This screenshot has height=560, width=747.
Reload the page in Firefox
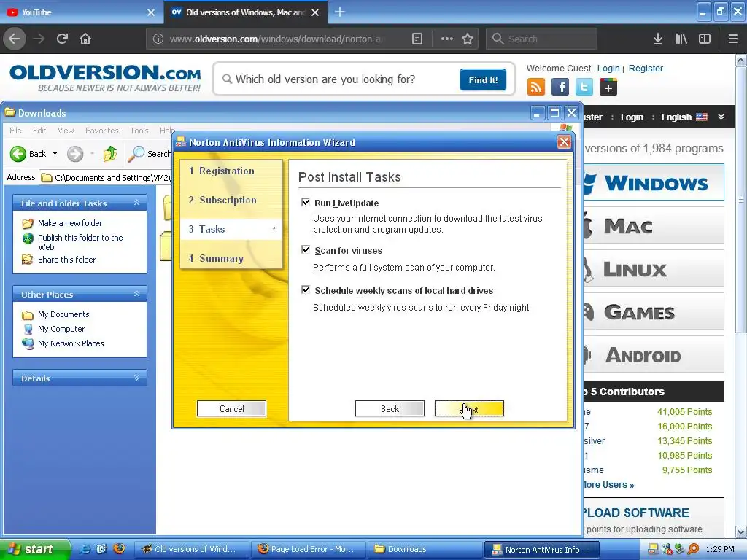[x=63, y=39]
